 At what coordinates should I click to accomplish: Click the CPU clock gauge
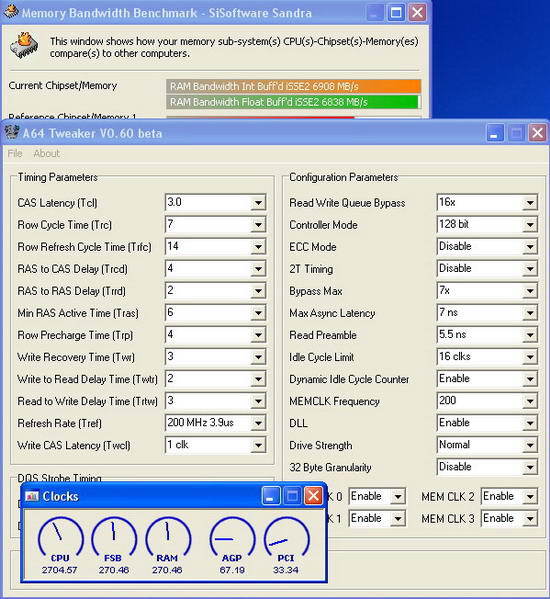[60, 536]
